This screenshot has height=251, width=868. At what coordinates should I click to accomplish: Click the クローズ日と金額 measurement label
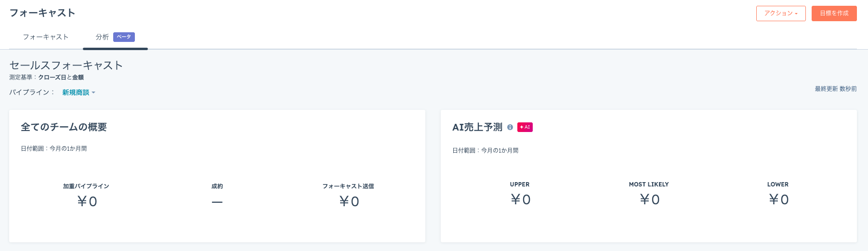coord(61,78)
